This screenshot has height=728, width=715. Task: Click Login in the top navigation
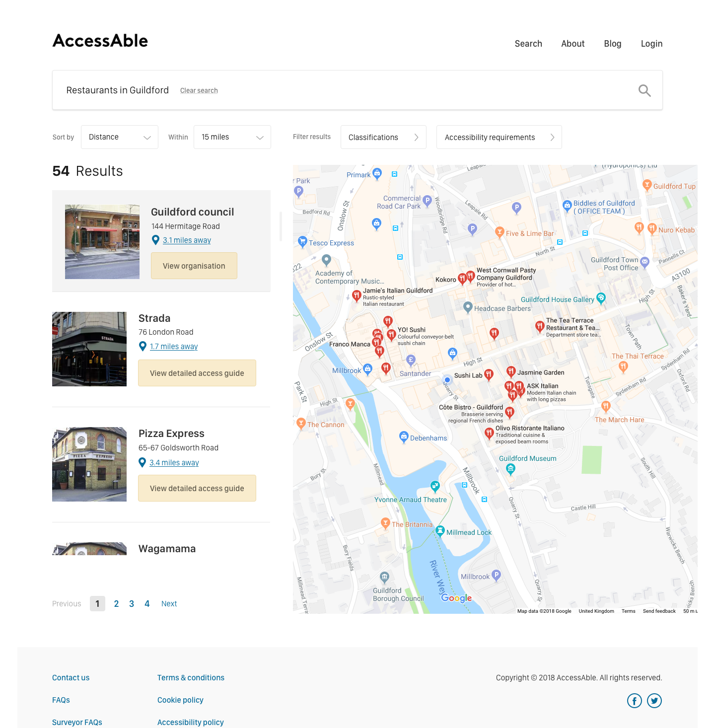point(651,44)
